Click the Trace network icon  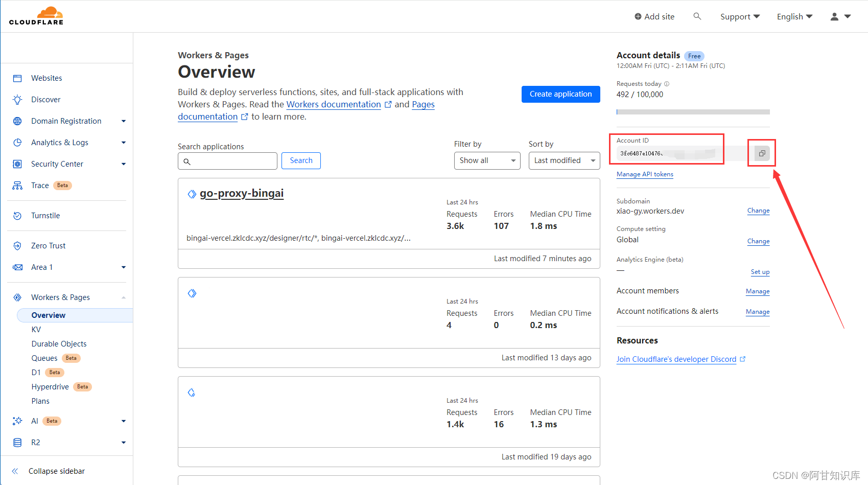(x=17, y=186)
